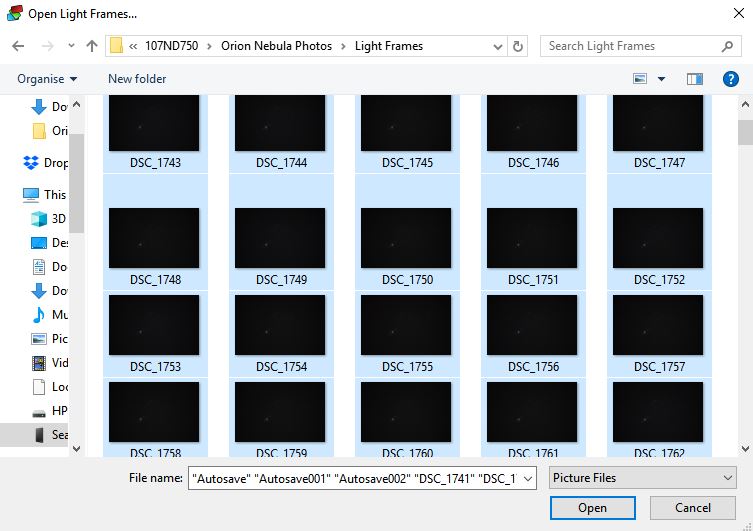Viewport: 753px width, 531px height.
Task: Open Documents in the sidebar
Action: coord(49,266)
